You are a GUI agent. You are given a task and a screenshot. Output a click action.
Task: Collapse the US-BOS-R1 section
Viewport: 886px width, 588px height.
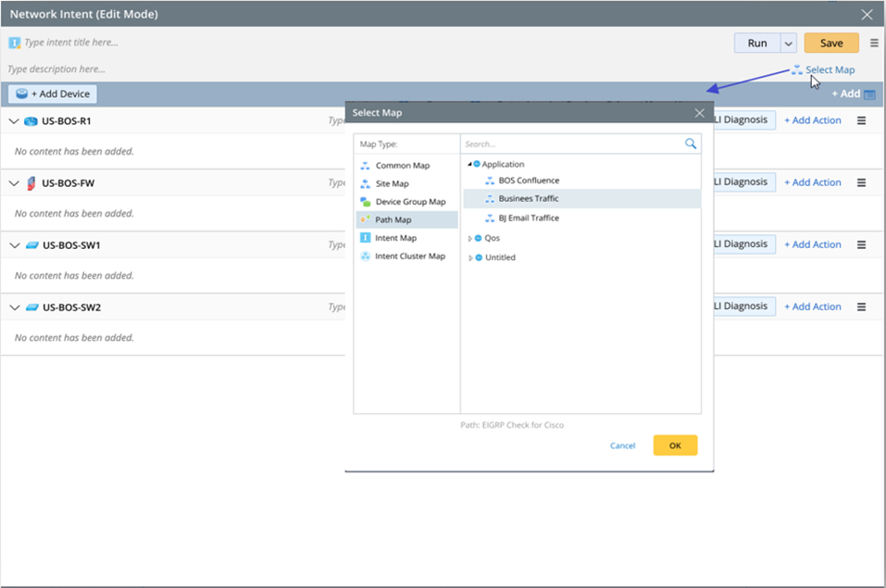click(x=14, y=121)
